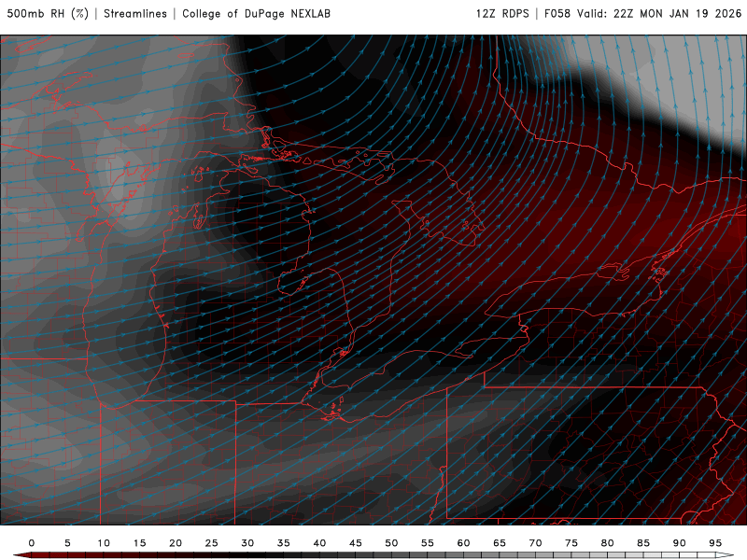This screenshot has width=747, height=560.
Task: Click the '12Z RDPS' model label
Action: coord(502,13)
